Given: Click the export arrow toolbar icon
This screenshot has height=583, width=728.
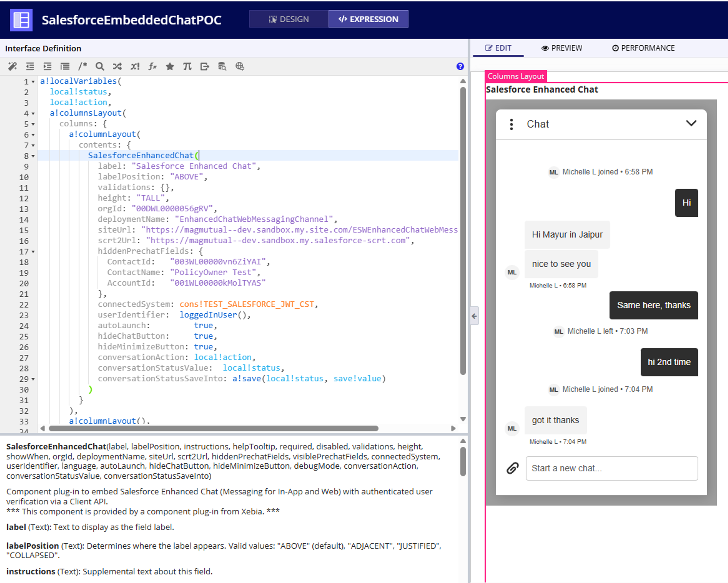Looking at the screenshot, I should (205, 66).
